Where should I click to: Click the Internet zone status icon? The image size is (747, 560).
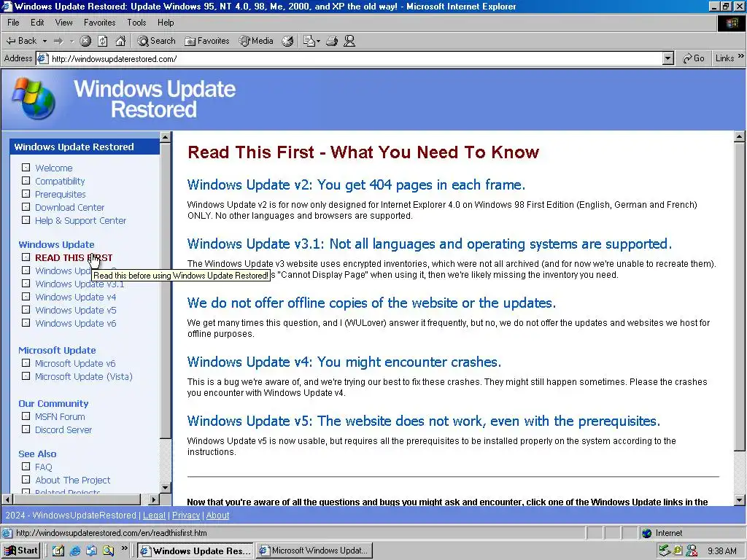646,533
